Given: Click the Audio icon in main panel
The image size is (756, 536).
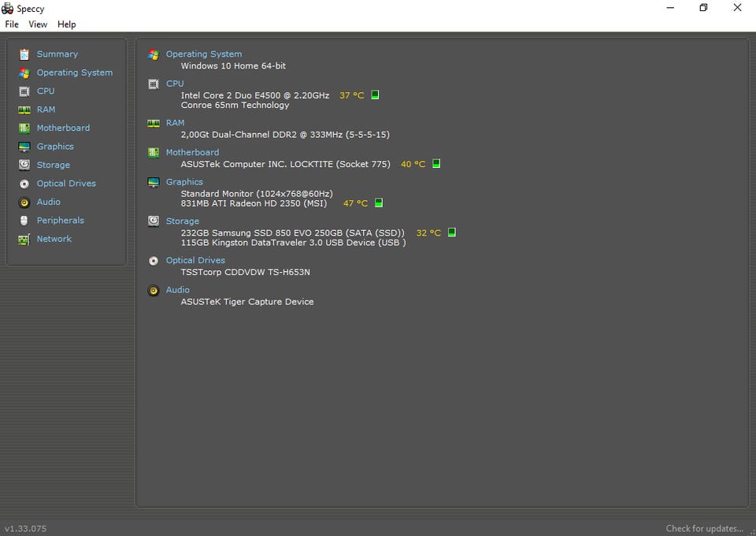Looking at the screenshot, I should [154, 290].
